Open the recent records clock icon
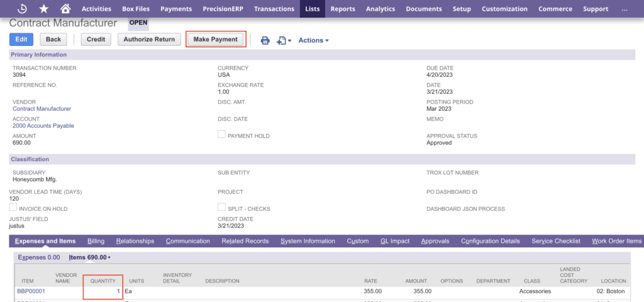 pos(23,9)
